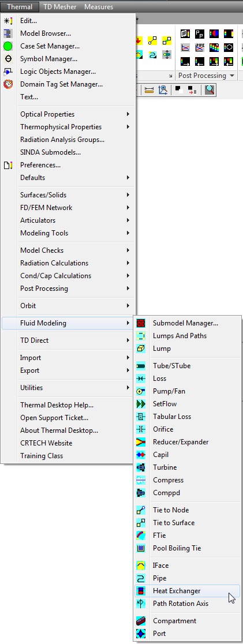Click the Port icon in submenu
This screenshot has width=243, height=644.
tap(141, 633)
